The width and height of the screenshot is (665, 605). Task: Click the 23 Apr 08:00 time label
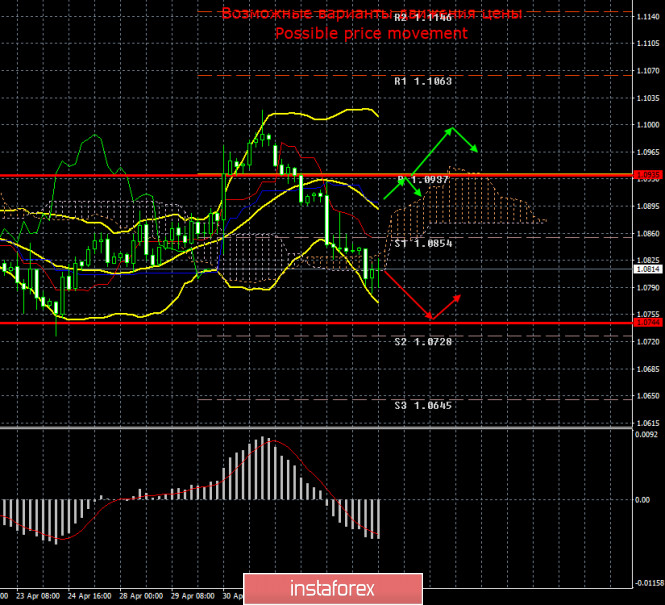click(38, 596)
